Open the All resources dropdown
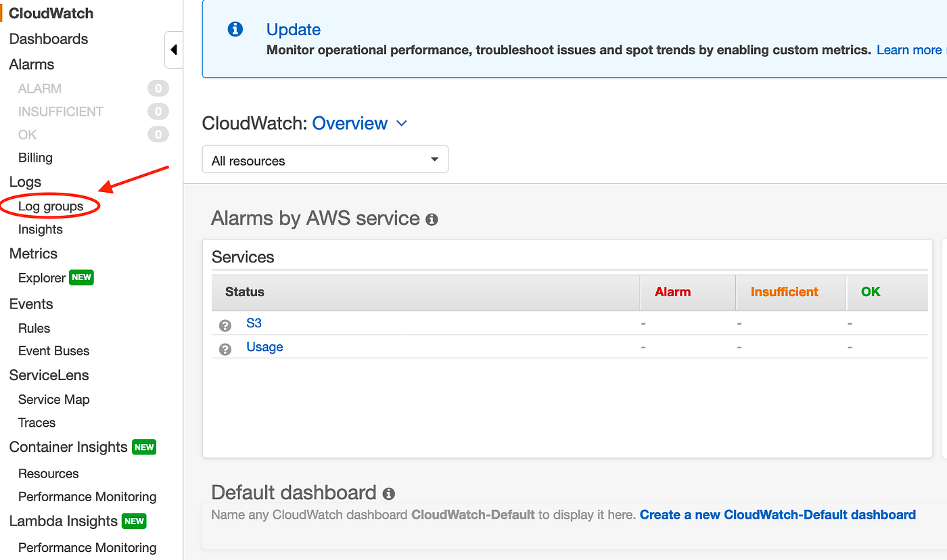Image resolution: width=947 pixels, height=560 pixels. [325, 160]
